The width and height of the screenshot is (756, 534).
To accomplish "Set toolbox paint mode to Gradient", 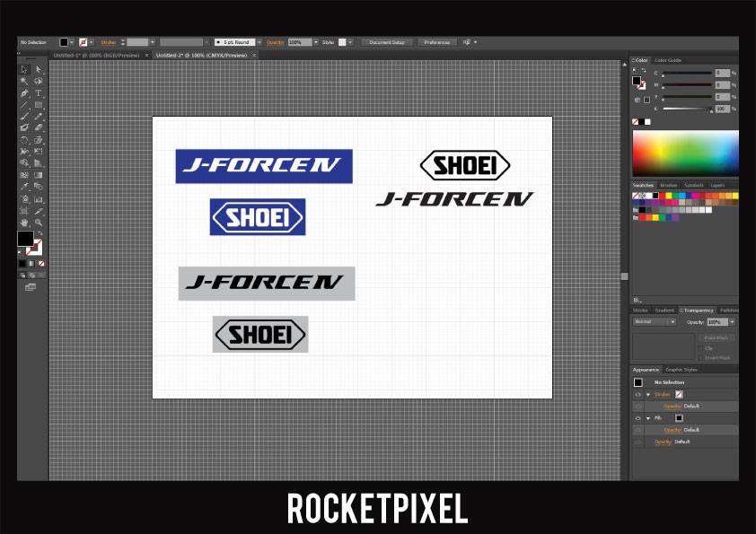I will [x=31, y=264].
